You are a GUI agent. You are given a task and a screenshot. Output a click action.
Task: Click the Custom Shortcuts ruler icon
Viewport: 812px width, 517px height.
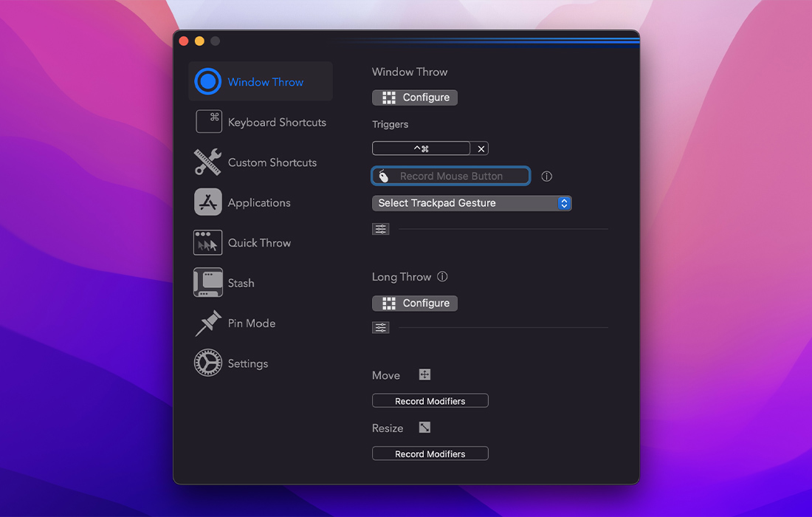point(208,162)
